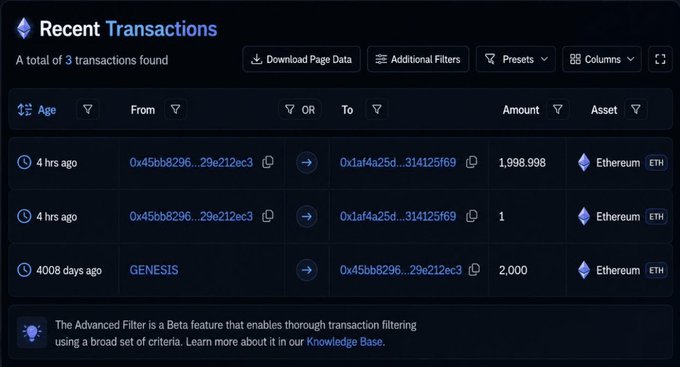Open the Columns dropdown
Screen dimensions: 680x367
pyautogui.click(x=602, y=59)
